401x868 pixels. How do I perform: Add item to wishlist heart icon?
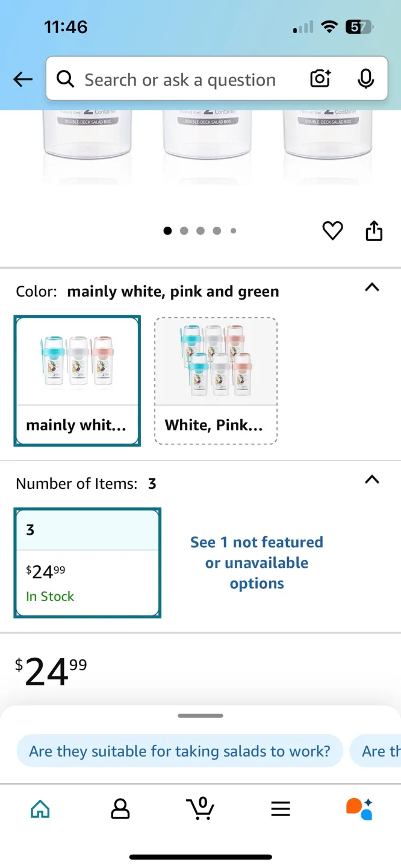[332, 231]
